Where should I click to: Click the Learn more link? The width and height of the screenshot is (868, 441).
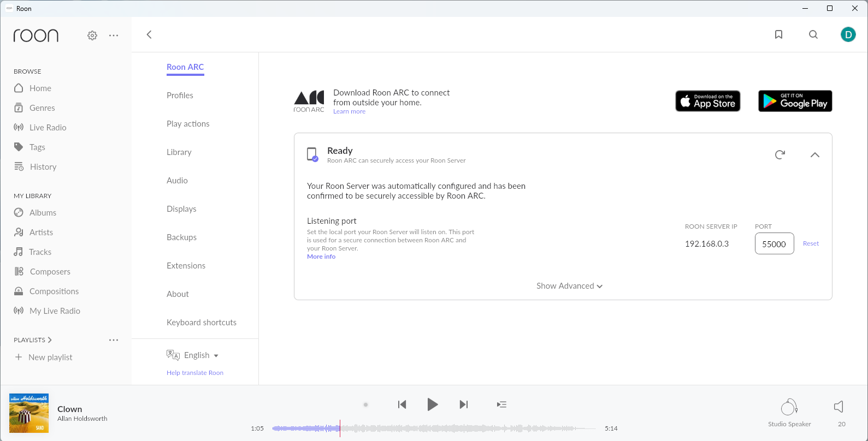(x=349, y=111)
